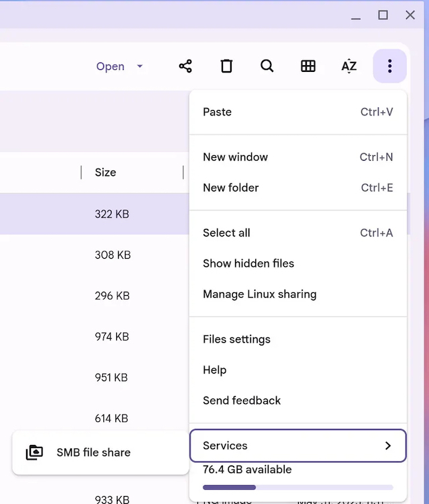The image size is (429, 504).
Task: Open Manage Linux sharing
Action: click(x=260, y=294)
